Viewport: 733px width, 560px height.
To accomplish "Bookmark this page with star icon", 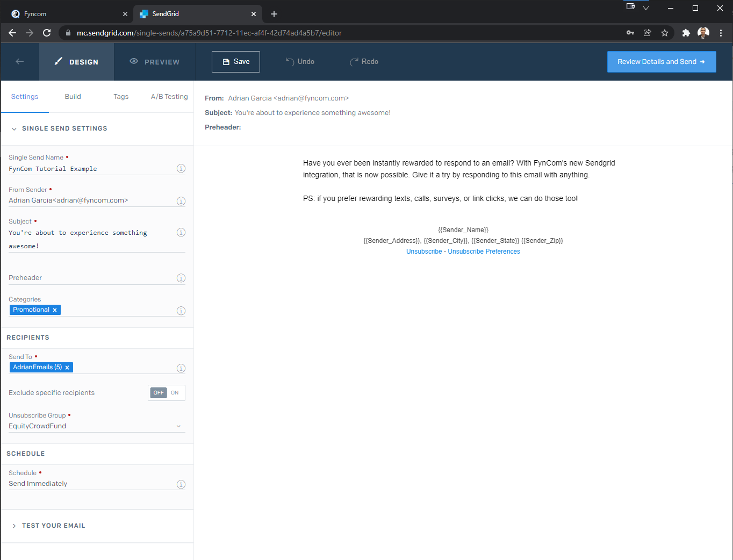I will 665,33.
